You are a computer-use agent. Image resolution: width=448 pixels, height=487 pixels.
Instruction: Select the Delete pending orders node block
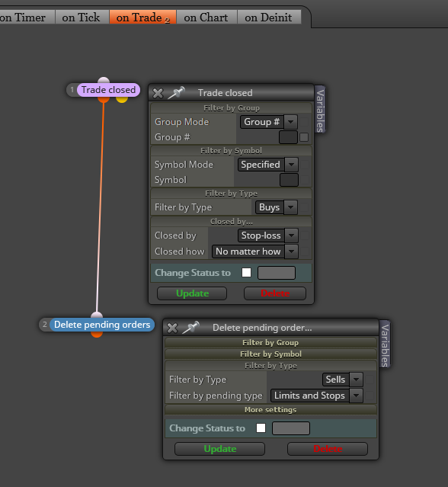coord(102,325)
